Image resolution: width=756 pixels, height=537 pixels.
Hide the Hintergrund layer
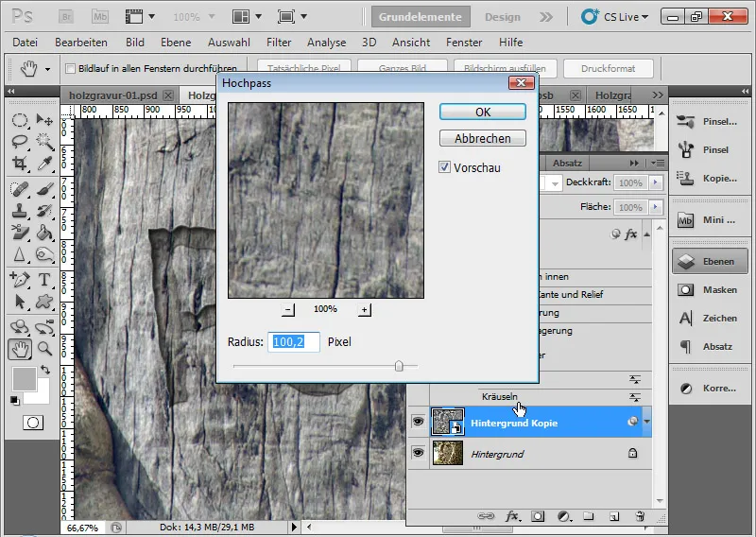tap(418, 453)
